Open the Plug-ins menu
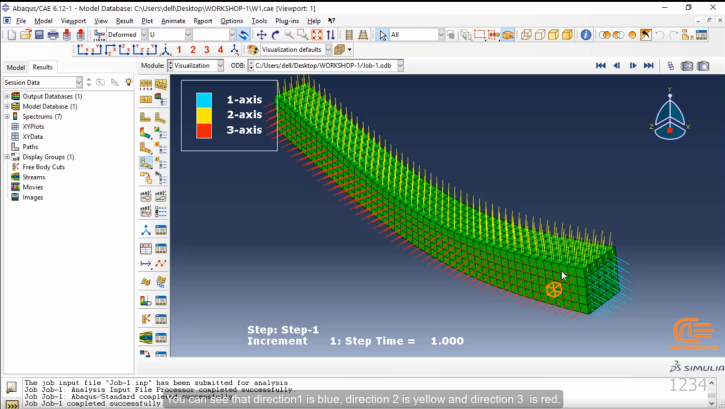Screen dimensions: 725x409 pyautogui.click(x=287, y=21)
